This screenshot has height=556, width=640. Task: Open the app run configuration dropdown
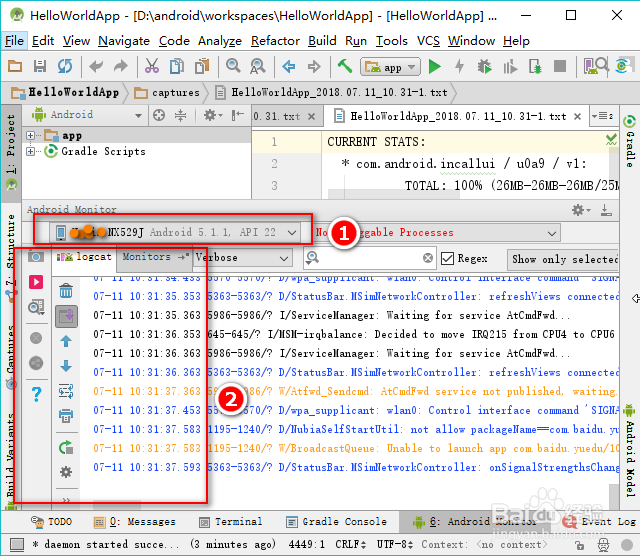(x=390, y=67)
